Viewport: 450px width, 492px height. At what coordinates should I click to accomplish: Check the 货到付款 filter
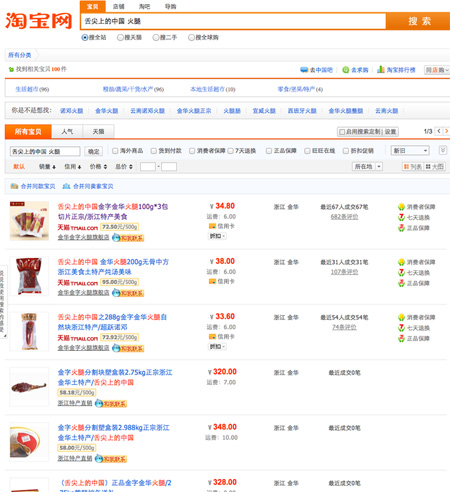[154, 151]
